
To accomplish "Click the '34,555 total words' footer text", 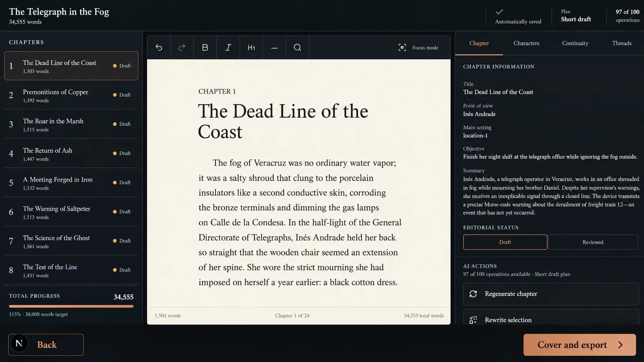I will tap(424, 315).
